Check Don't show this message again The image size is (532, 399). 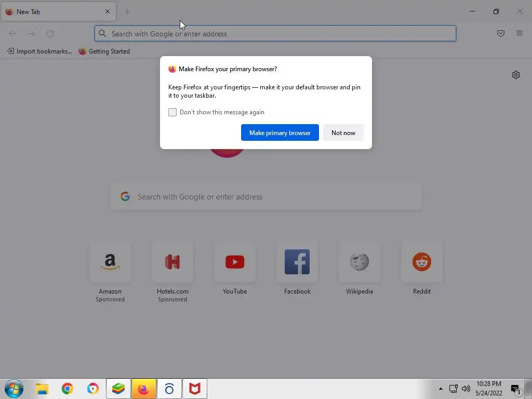pos(172,112)
